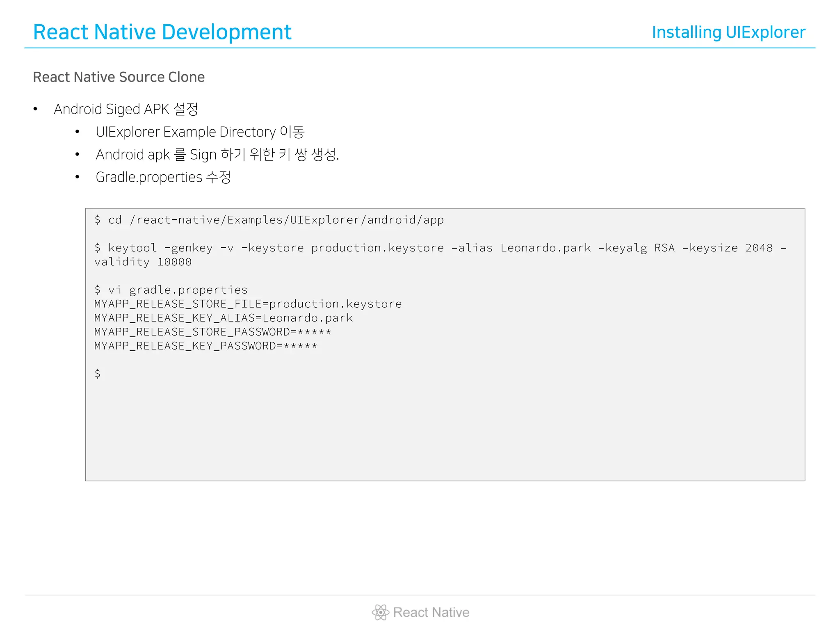This screenshot has width=840, height=630.
Task: Click the Gradle.properties 수정 bullet
Action: 163,177
